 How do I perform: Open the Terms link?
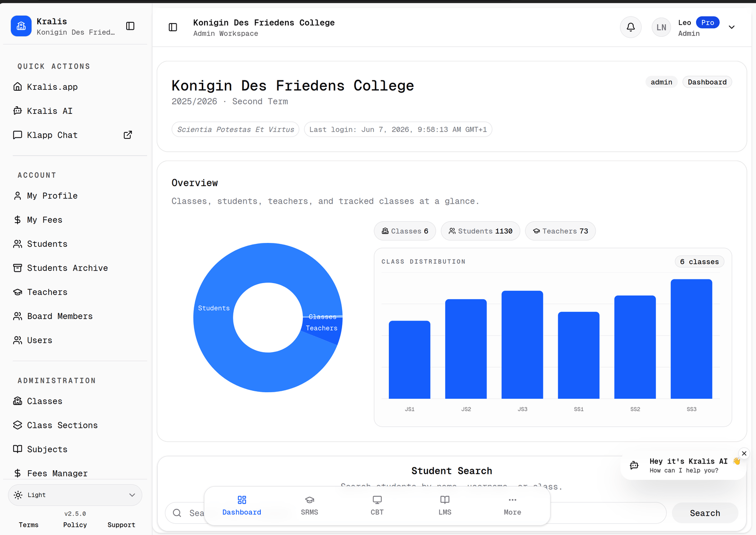coord(28,525)
